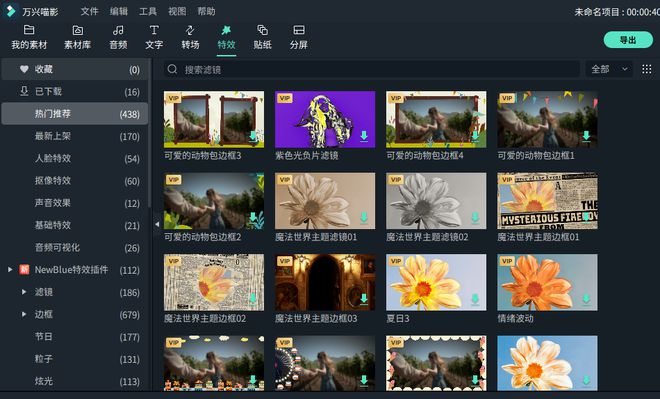Open the 视图 menu
The image size is (660, 399).
click(177, 11)
